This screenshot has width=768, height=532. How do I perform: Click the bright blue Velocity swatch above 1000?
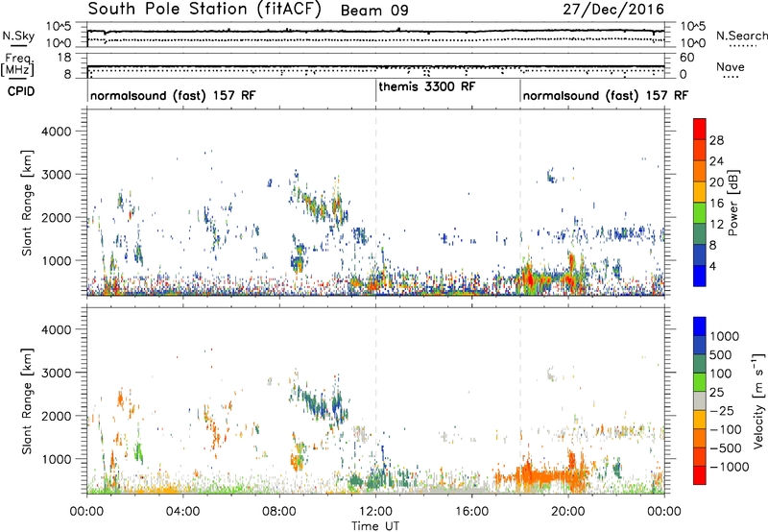coord(700,326)
